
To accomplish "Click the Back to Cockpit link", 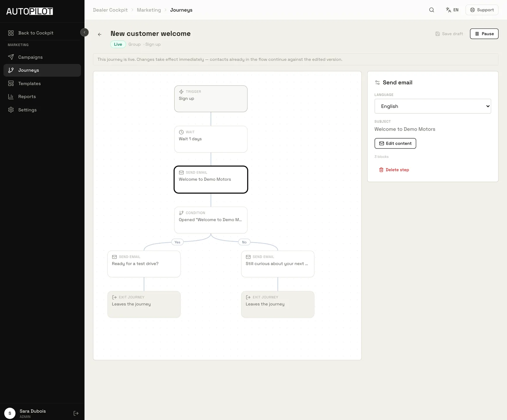I will 42,33.
